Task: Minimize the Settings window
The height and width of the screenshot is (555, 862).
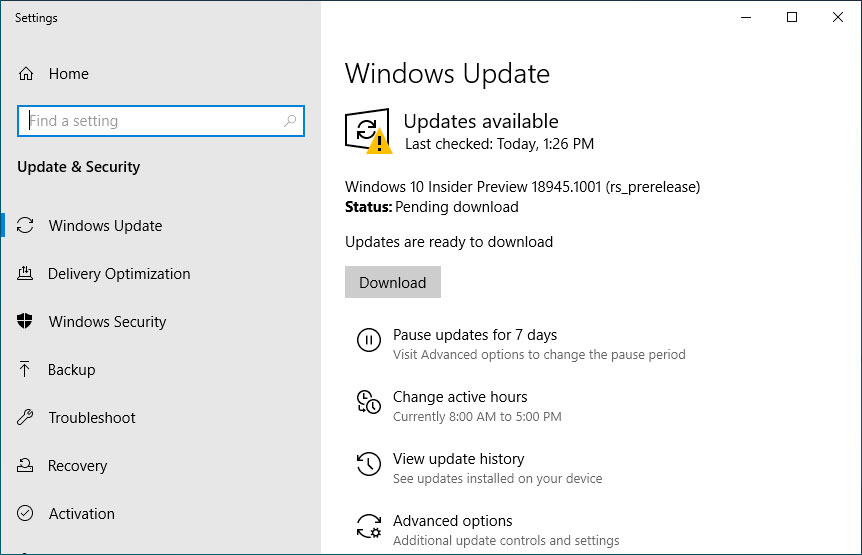Action: pos(746,18)
